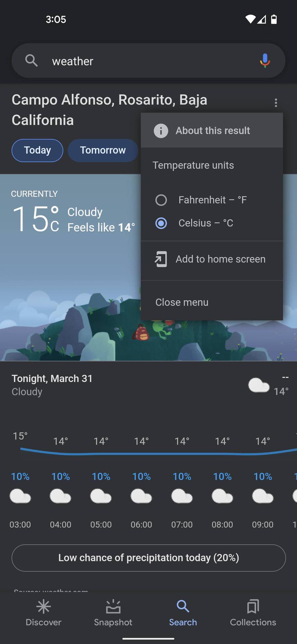Image resolution: width=297 pixels, height=644 pixels.
Task: Open the Discover tab icon
Action: 44,607
